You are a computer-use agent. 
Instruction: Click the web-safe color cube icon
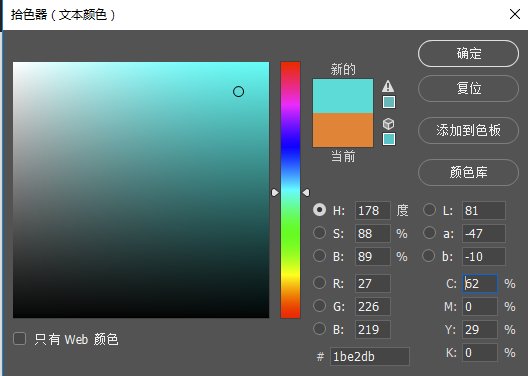click(x=388, y=124)
